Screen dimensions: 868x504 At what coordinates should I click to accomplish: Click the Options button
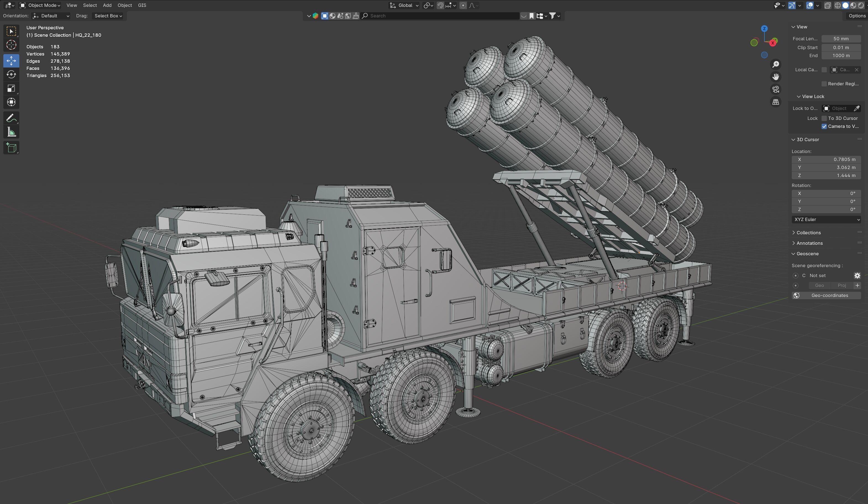pyautogui.click(x=857, y=16)
